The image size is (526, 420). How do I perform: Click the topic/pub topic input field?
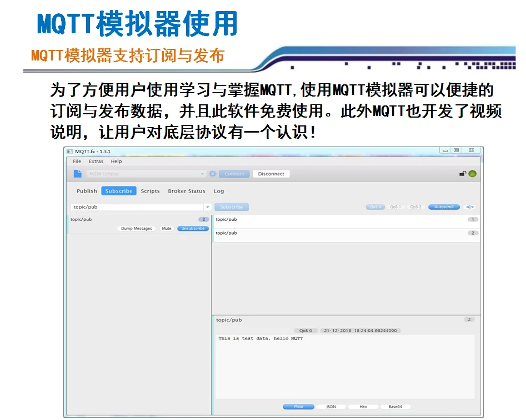pos(137,207)
